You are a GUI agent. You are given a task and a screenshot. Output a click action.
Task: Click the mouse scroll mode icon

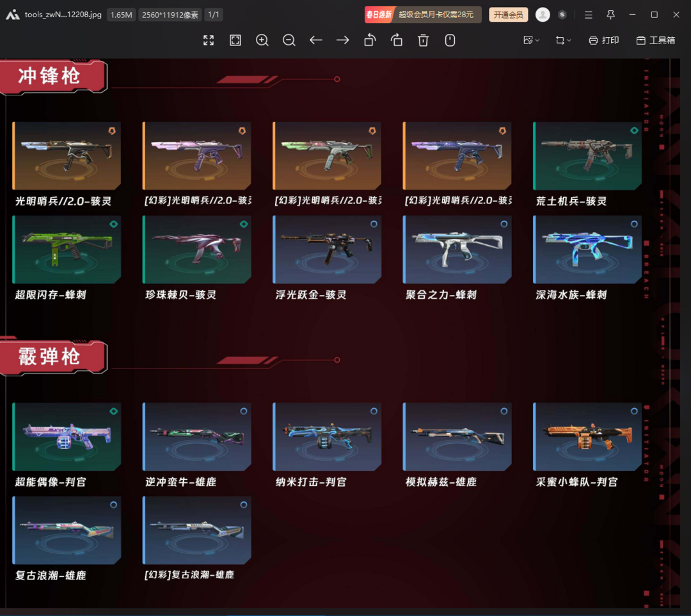pyautogui.click(x=450, y=40)
